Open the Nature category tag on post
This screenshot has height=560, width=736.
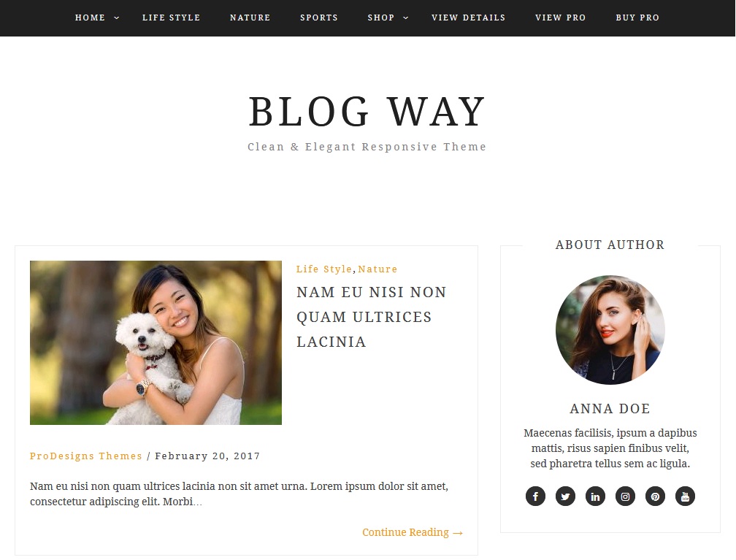pos(378,269)
